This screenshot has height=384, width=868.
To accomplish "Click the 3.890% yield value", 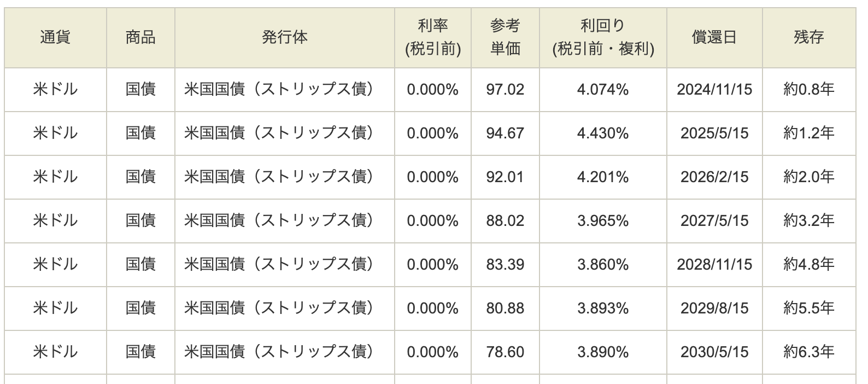I will point(603,352).
